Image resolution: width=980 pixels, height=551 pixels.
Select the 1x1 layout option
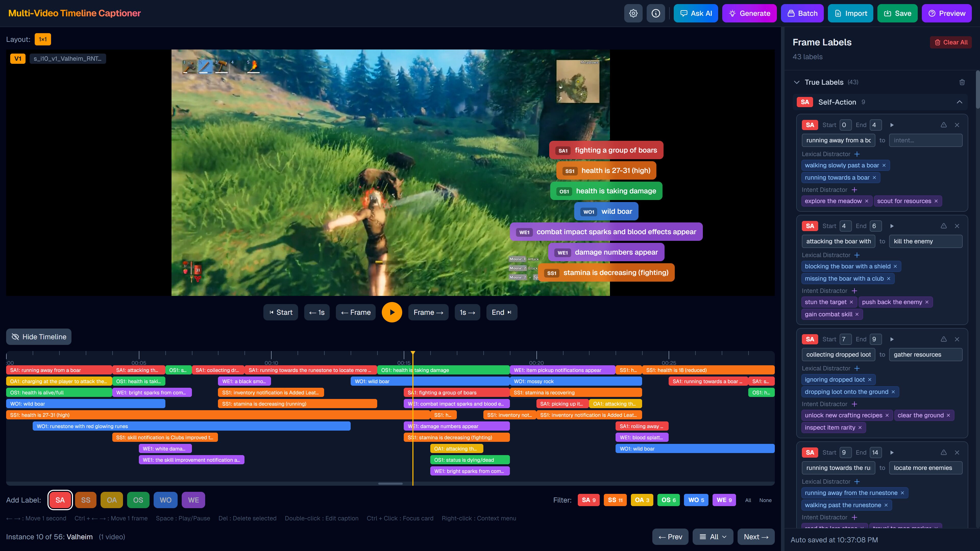pos(43,39)
